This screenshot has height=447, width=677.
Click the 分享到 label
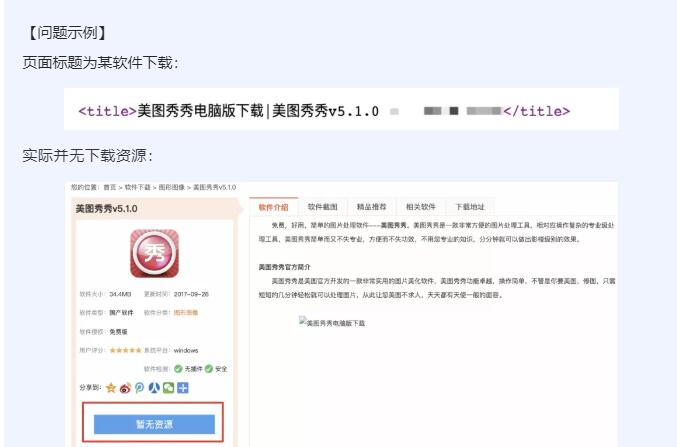(90, 387)
